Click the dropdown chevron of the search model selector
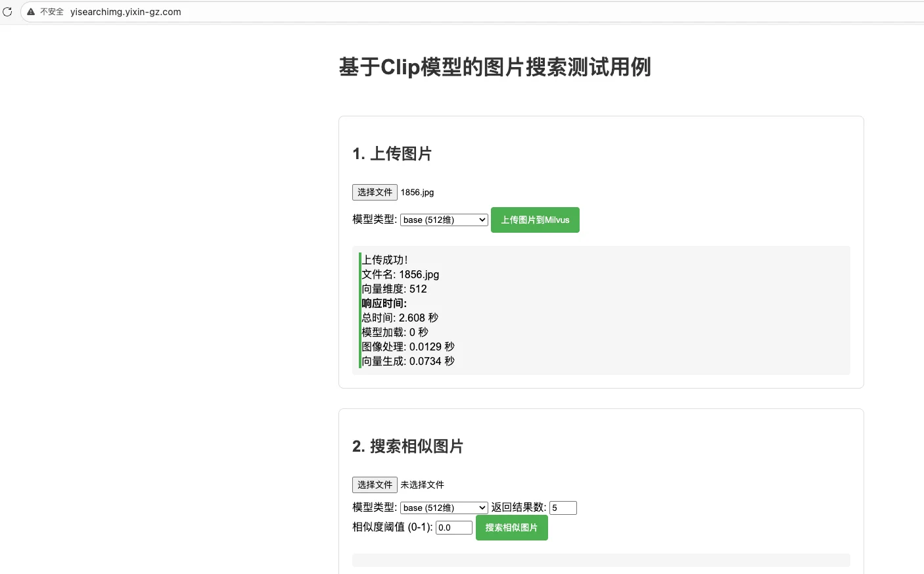The height and width of the screenshot is (574, 924). tap(481, 508)
